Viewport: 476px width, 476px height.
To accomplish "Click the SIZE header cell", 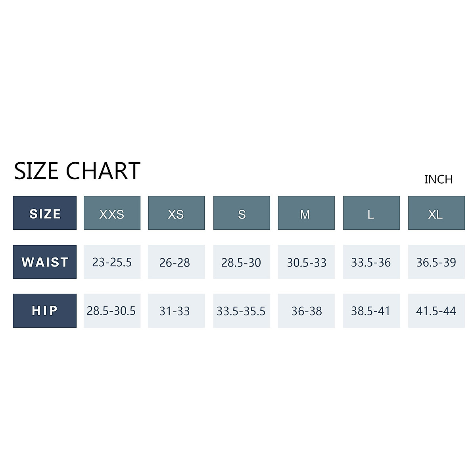I will (x=45, y=213).
